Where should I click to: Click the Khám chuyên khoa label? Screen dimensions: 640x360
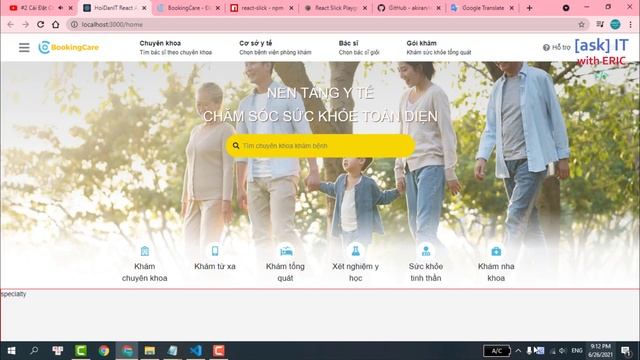point(144,272)
